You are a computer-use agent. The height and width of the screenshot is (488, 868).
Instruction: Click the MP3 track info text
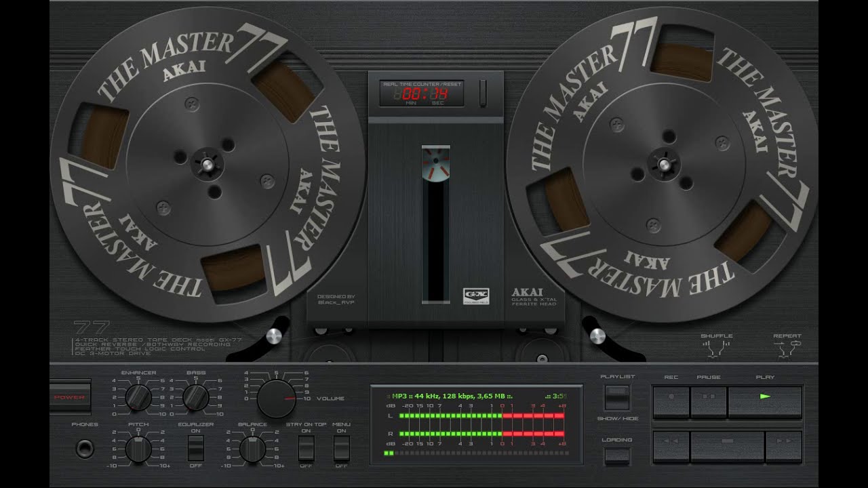[451, 396]
